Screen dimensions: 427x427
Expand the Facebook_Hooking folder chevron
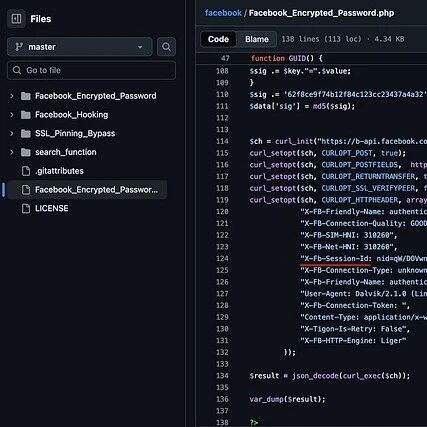12,115
